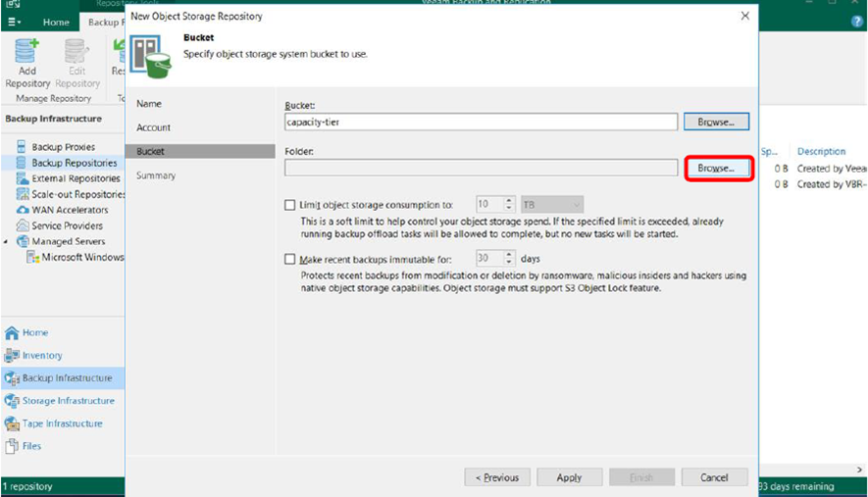
Task: Select Managed Servers icon in tree
Action: 23,241
